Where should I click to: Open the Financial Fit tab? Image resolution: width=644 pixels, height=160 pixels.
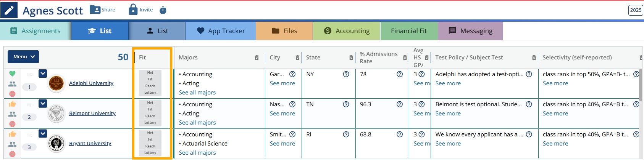click(x=409, y=31)
